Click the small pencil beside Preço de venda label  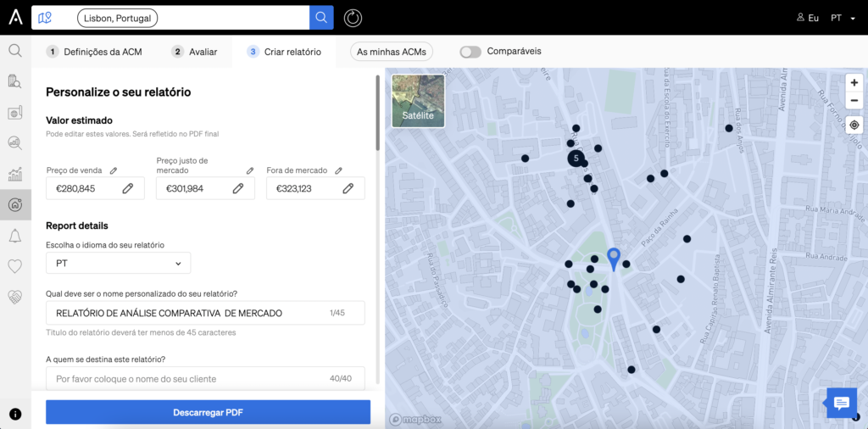[x=114, y=171]
